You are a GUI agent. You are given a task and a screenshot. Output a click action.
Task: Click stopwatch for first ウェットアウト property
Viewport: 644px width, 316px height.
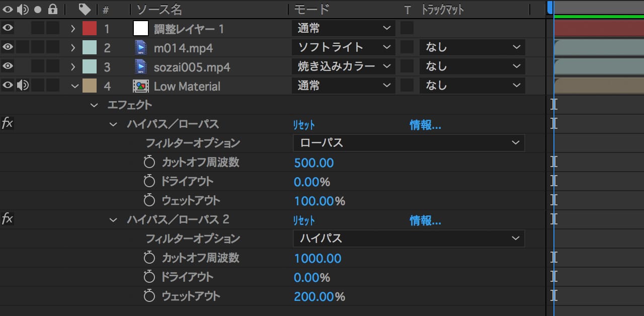[x=149, y=201]
